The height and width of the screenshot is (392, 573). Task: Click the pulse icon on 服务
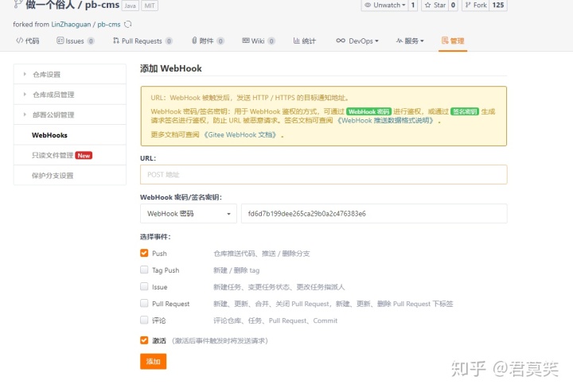(x=400, y=41)
